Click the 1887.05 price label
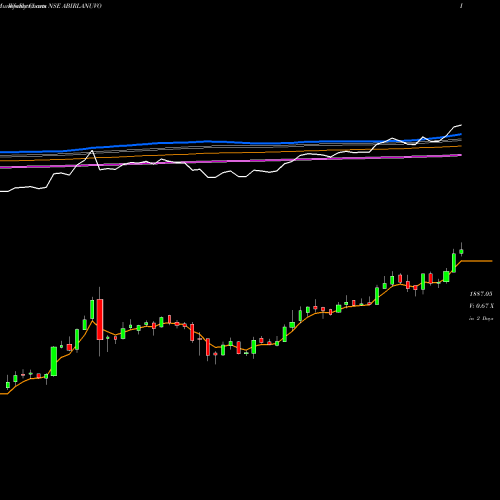 481,294
